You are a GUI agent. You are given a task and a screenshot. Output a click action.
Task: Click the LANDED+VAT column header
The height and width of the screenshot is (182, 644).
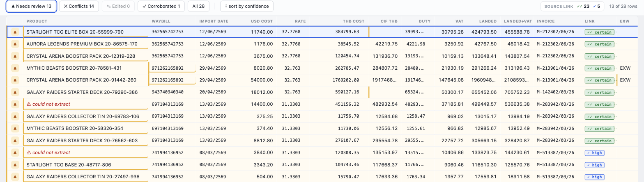click(517, 21)
